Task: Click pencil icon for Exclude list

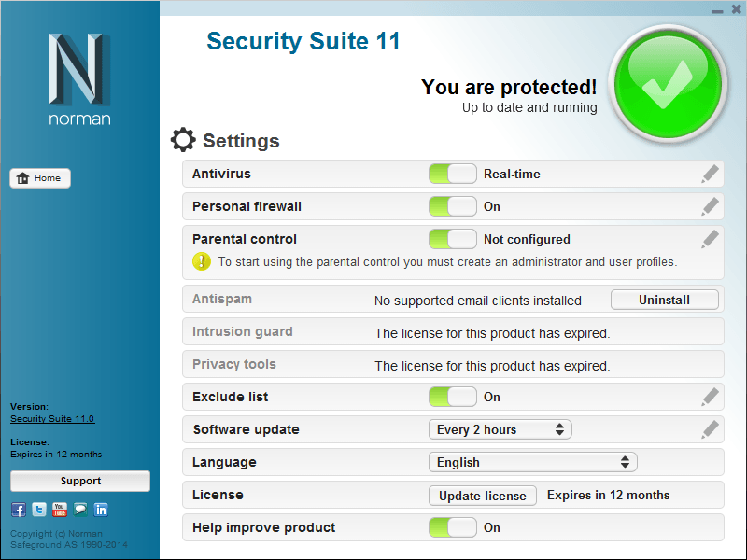Action: point(711,397)
